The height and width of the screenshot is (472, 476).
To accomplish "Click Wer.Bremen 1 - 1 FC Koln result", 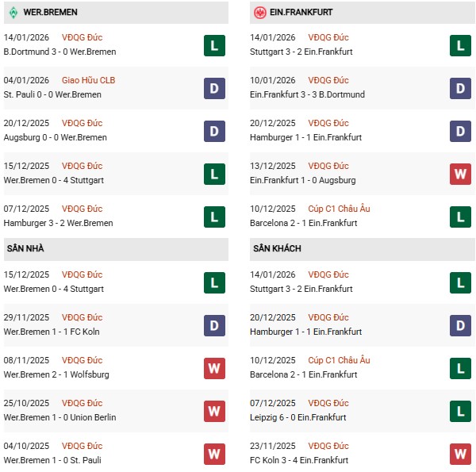I will [x=52, y=332].
